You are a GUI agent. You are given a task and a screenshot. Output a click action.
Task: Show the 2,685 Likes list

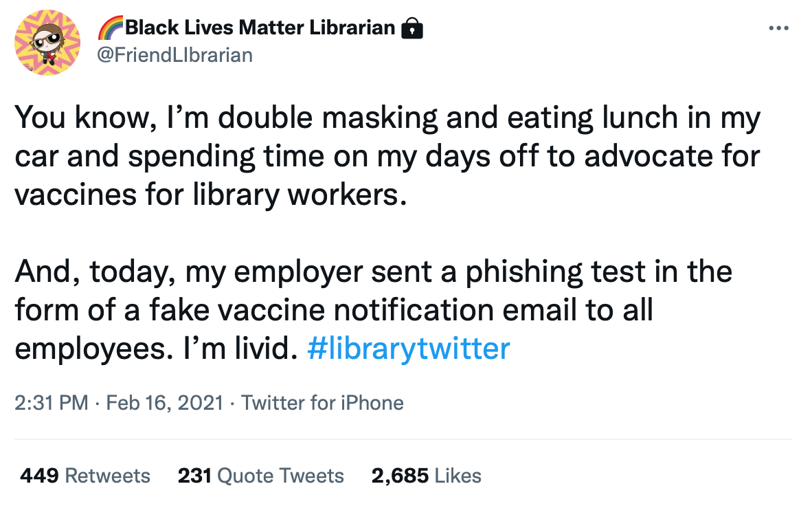(x=427, y=475)
